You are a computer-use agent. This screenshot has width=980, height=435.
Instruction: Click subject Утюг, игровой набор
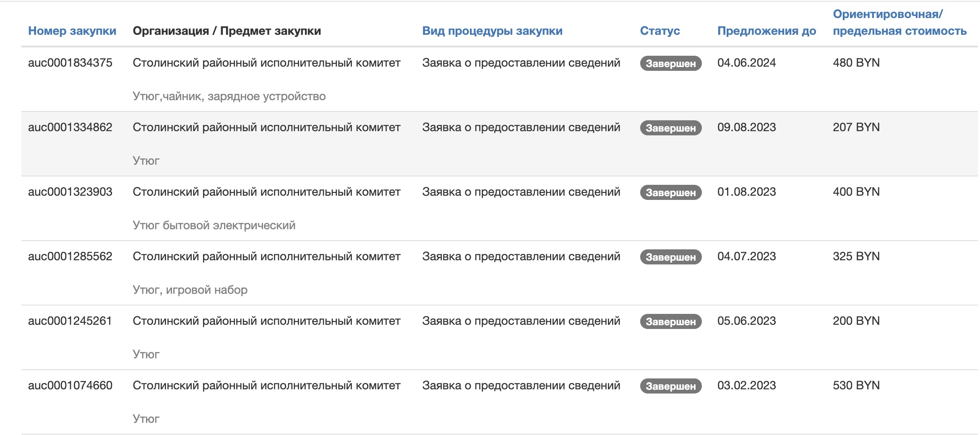(x=190, y=289)
